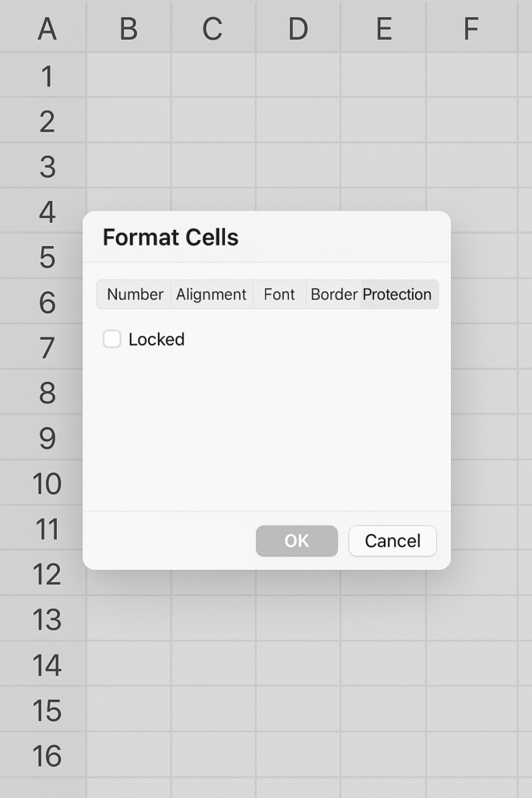Image resolution: width=532 pixels, height=798 pixels.
Task: Select column E header
Action: (x=384, y=29)
